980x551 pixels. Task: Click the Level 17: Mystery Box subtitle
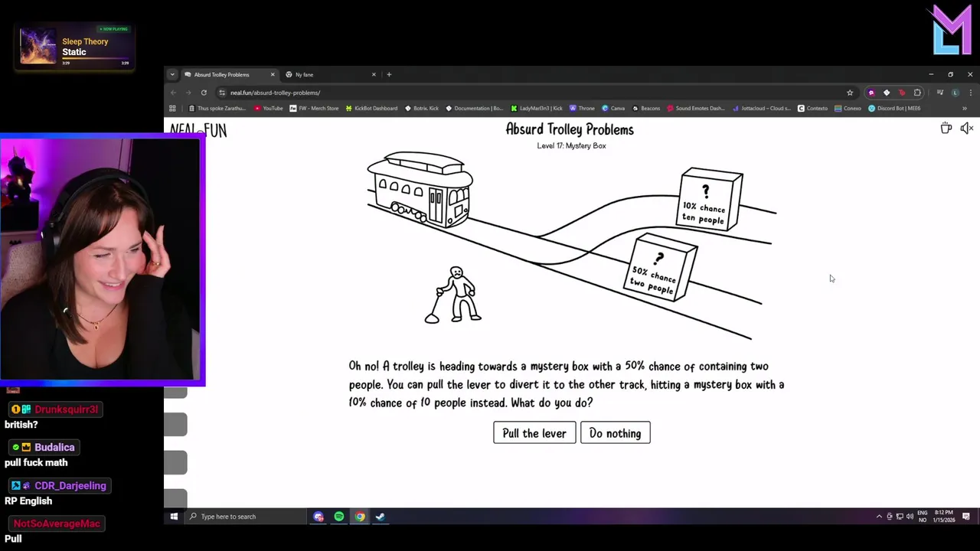click(x=571, y=145)
